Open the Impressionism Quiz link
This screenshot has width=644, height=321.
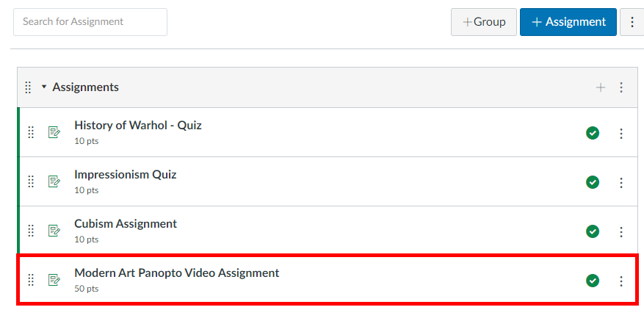click(126, 175)
